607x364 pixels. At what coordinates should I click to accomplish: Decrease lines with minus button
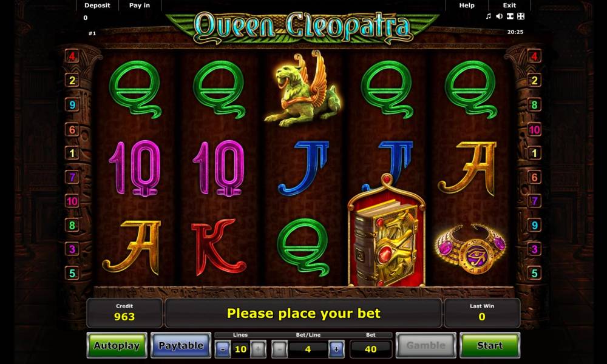(x=223, y=349)
